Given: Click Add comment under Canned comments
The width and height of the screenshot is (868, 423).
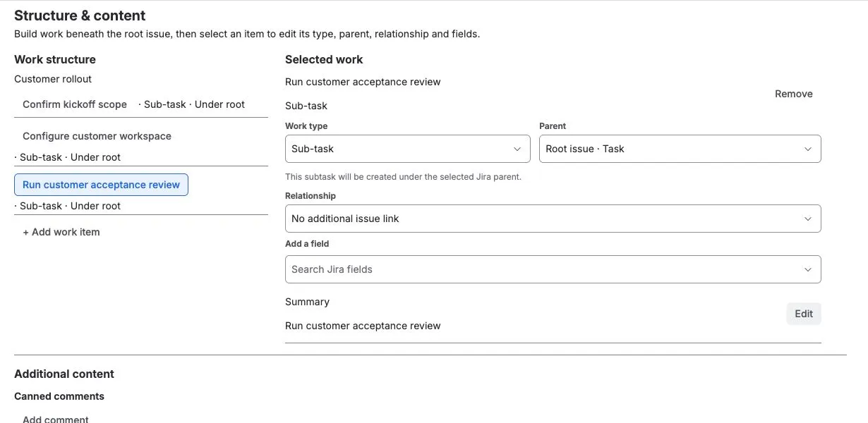Looking at the screenshot, I should coord(56,419).
